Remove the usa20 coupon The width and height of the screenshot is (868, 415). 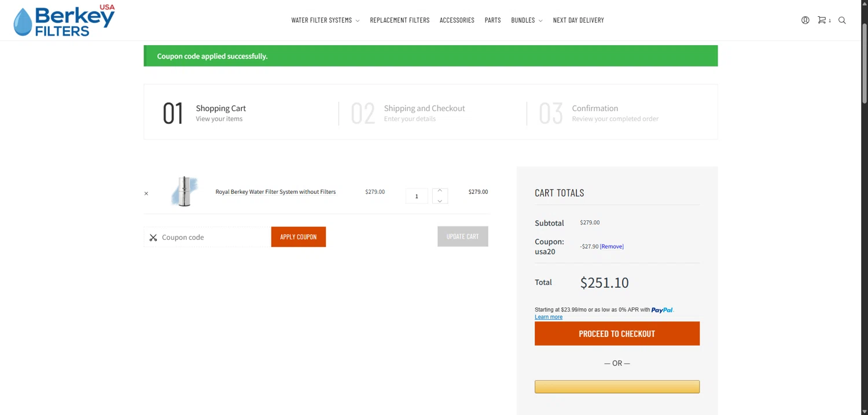(x=612, y=246)
